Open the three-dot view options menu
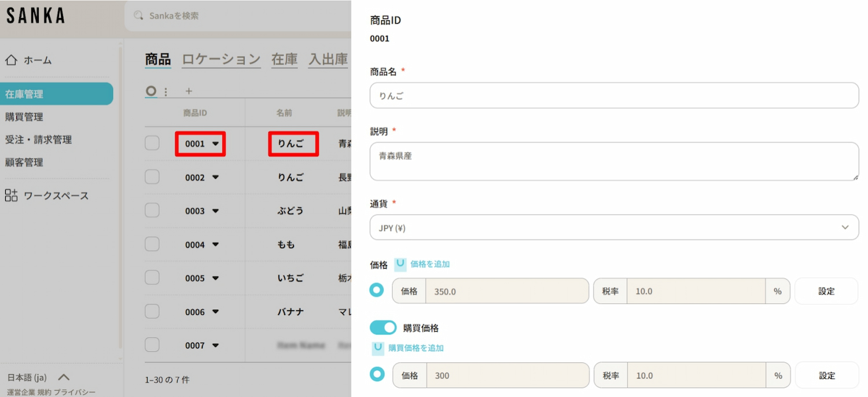 [x=166, y=91]
